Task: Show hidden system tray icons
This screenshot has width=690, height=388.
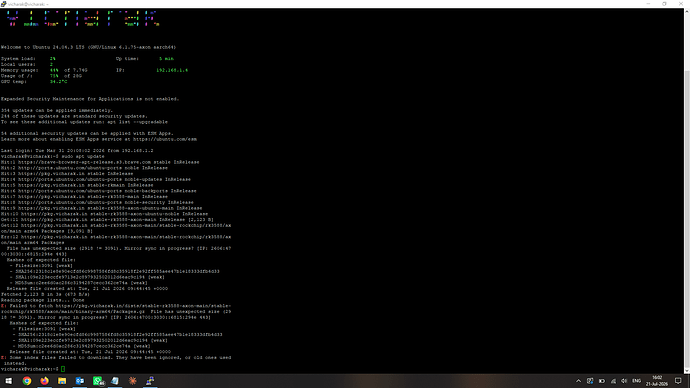Action: tap(579, 381)
